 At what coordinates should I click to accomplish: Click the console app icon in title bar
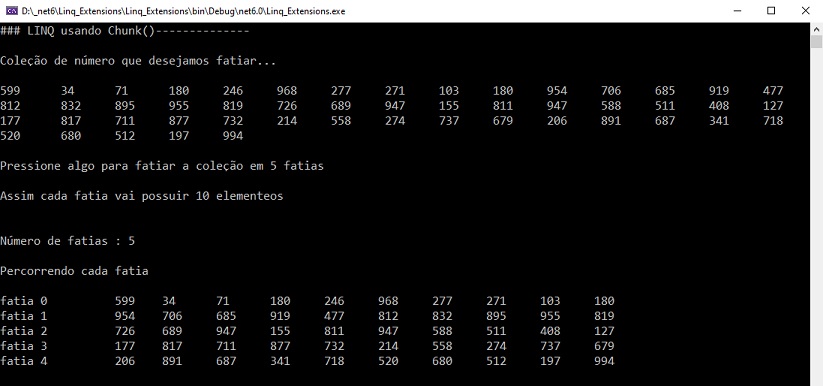tap(12, 11)
